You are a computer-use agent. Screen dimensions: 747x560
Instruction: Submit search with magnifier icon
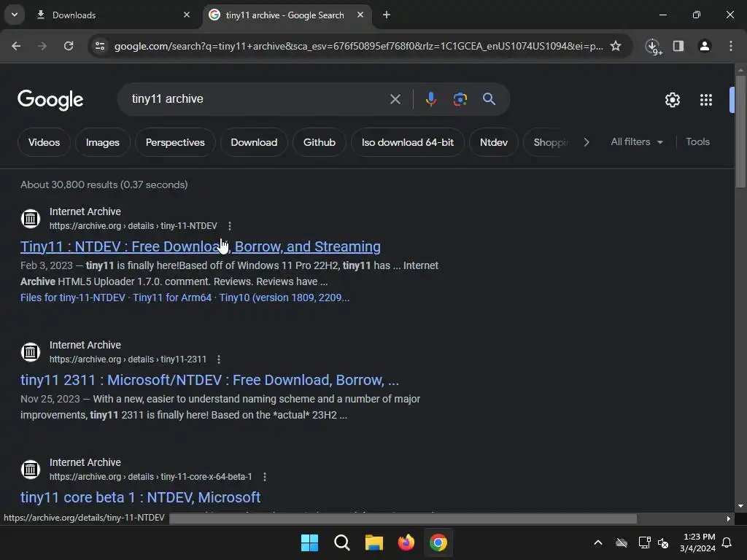489,99
